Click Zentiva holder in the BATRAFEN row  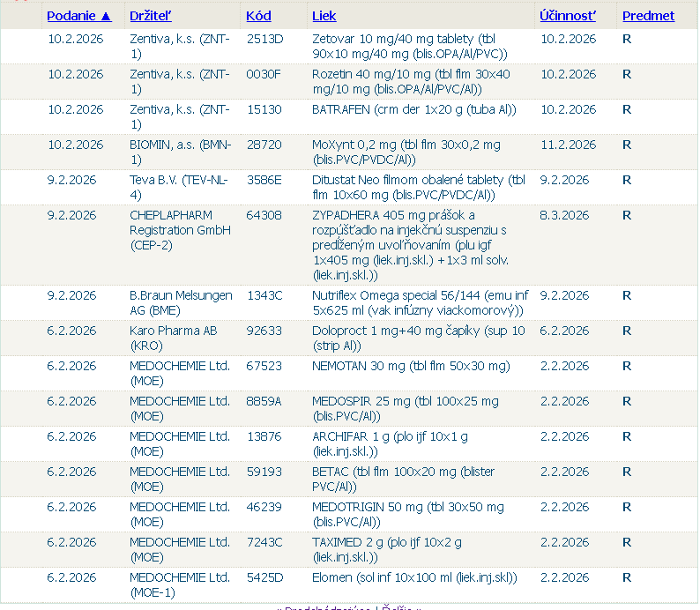[x=180, y=117]
